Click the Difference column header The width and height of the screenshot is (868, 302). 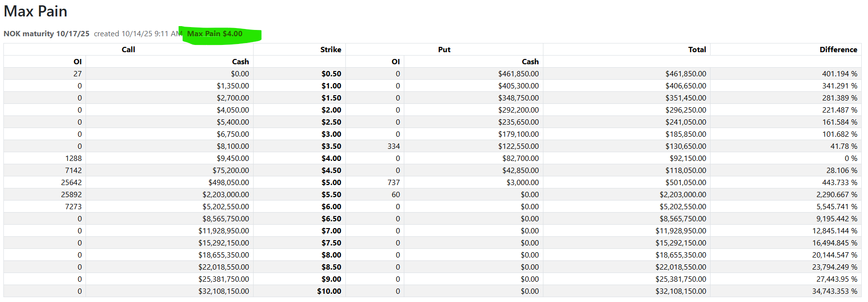[838, 50]
